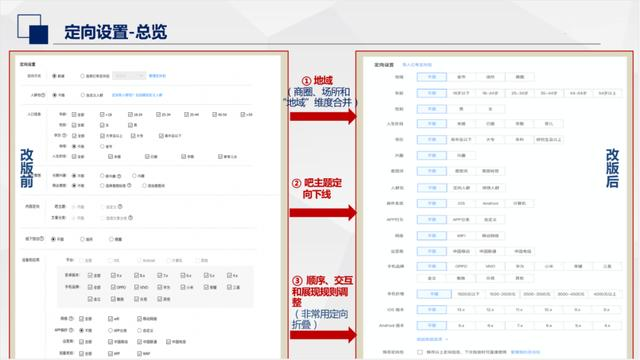Viewport: 640px width, 360px height.
Task: Click the blue import-existing-package link
Action: coord(417,65)
